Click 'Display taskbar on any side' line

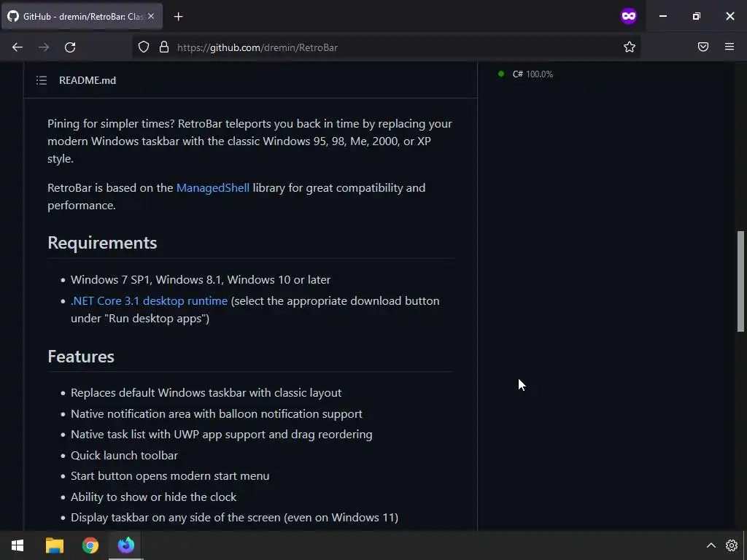[x=234, y=517]
